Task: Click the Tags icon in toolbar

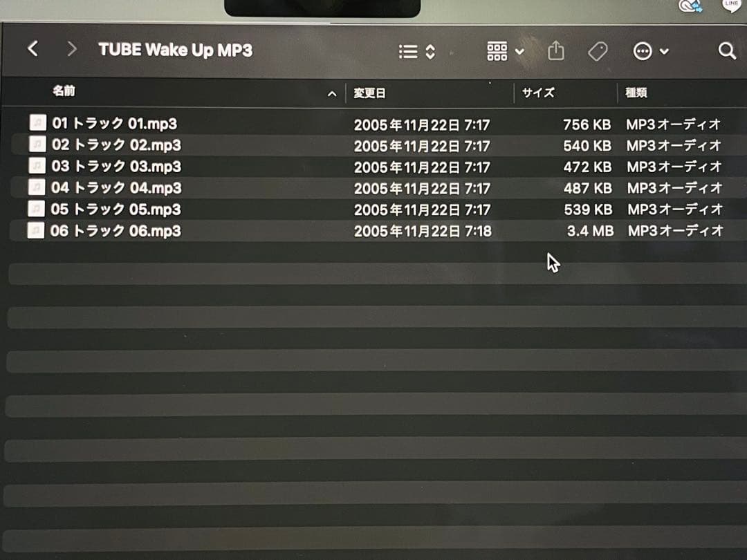Action: (x=597, y=51)
